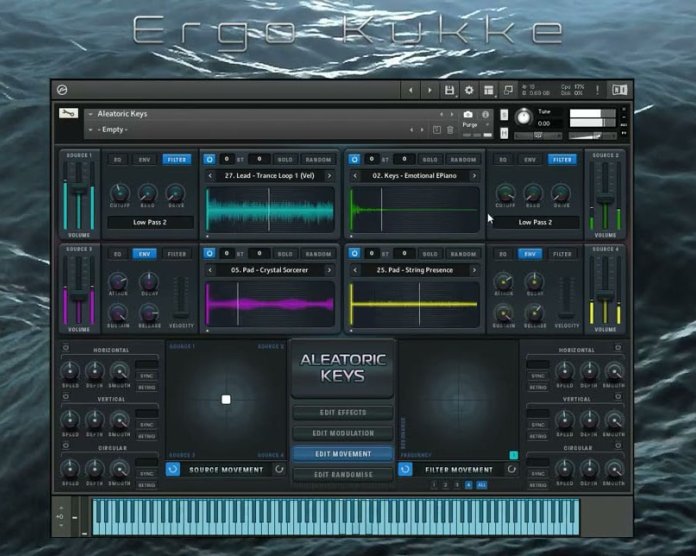
Task: Open the settings gear icon
Action: coord(469,91)
